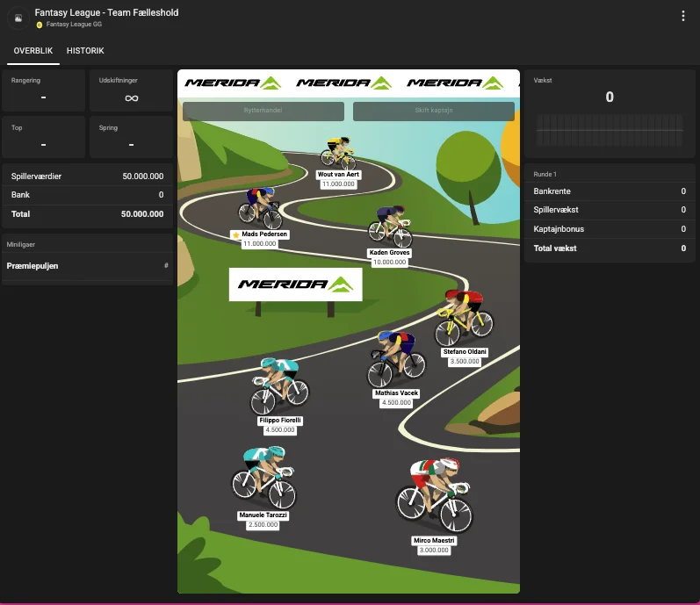The height and width of the screenshot is (605, 700).
Task: Click the 3.500.000 price under Stefano Oldani
Action: (465, 362)
